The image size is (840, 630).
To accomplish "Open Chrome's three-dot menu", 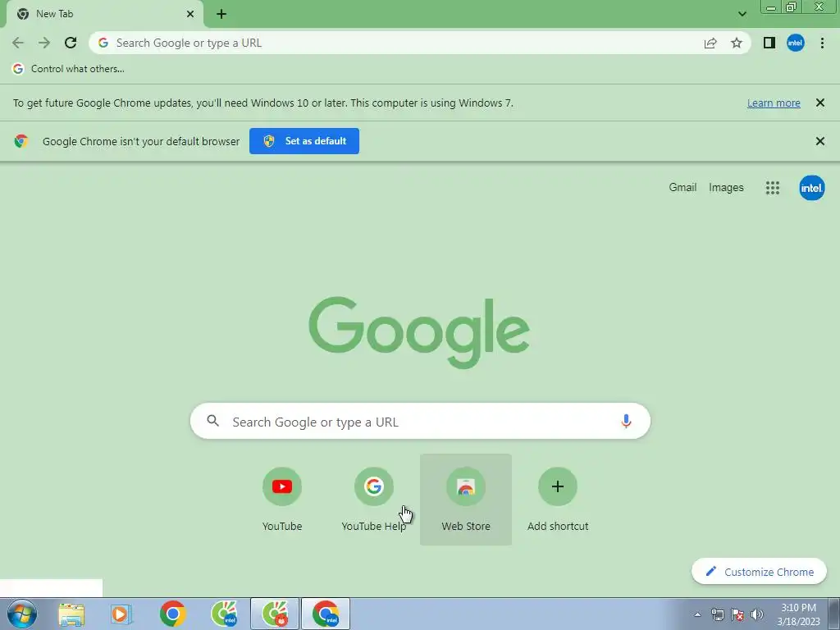I will tap(822, 43).
